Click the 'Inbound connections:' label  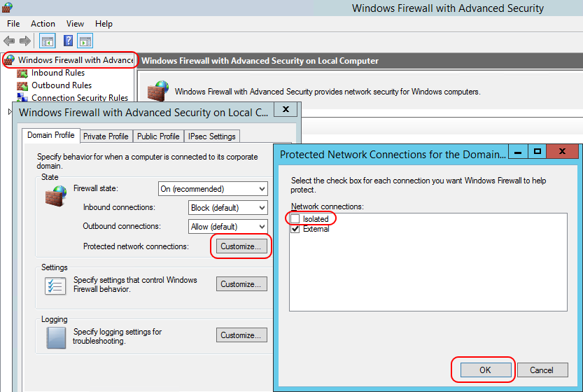(119, 207)
